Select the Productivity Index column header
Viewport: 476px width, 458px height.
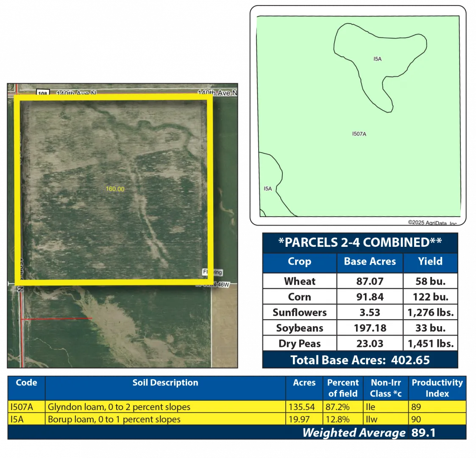(437, 388)
